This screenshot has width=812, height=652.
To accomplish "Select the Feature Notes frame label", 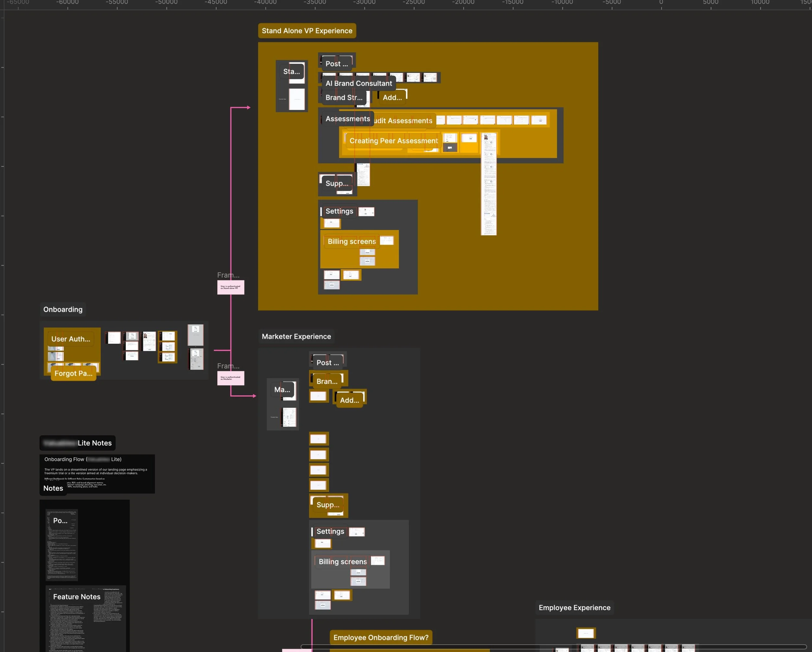I will 76,597.
